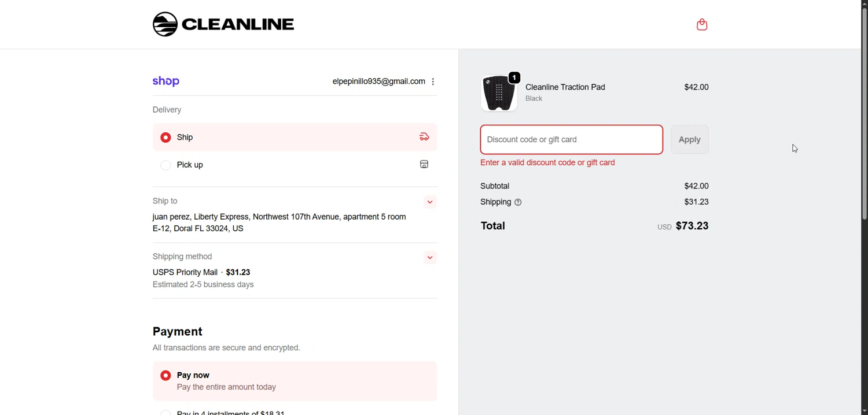Select the Pay now radio button
The height and width of the screenshot is (415, 868).
coord(165,376)
